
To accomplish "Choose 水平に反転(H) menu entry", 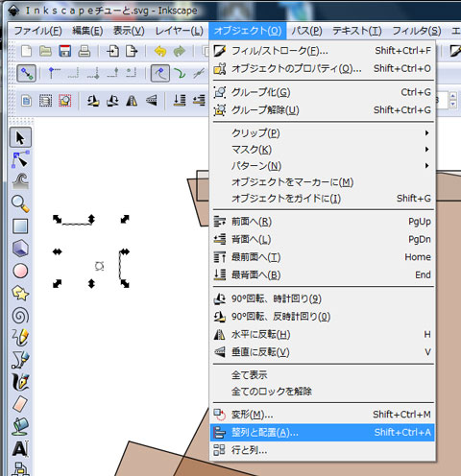I will 323,335.
